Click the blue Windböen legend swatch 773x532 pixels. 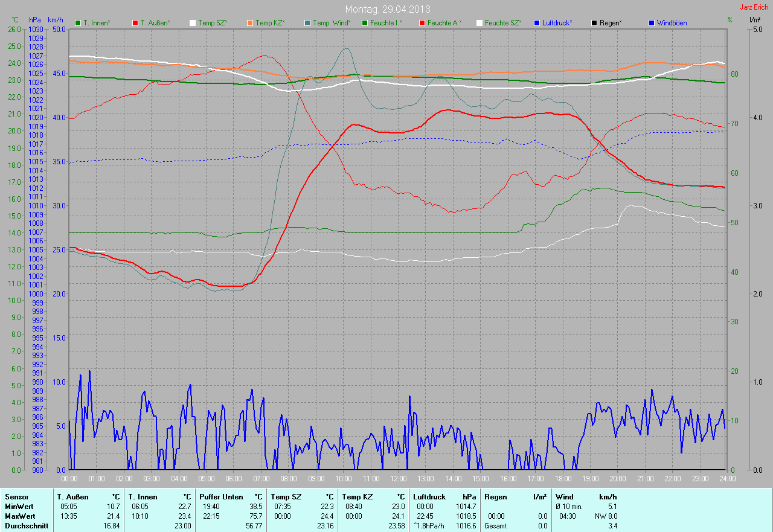[652, 23]
